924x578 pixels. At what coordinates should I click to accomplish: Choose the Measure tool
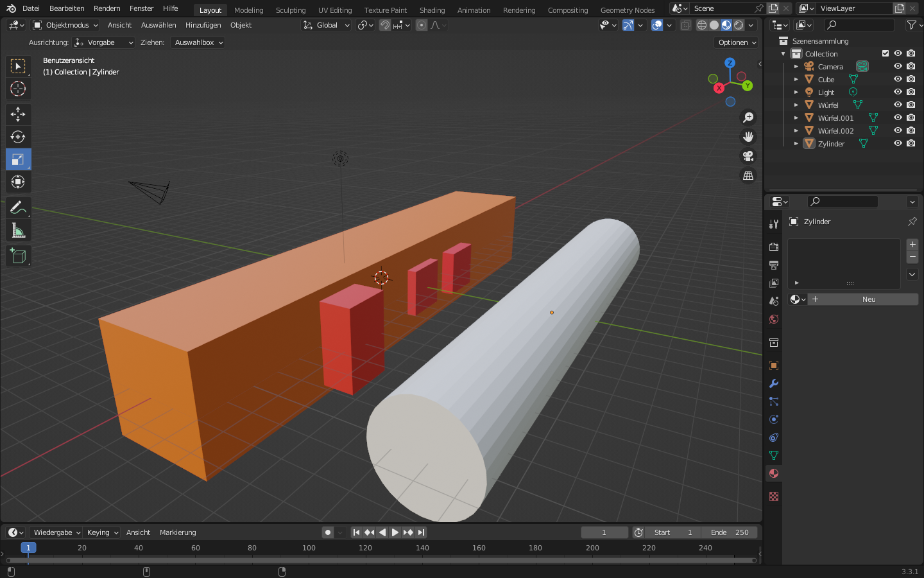18,231
